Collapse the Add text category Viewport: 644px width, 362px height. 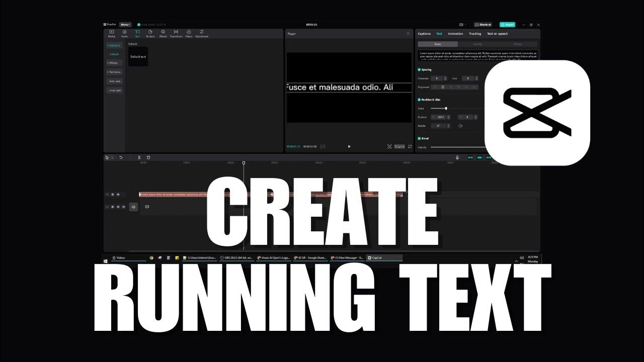coord(114,45)
